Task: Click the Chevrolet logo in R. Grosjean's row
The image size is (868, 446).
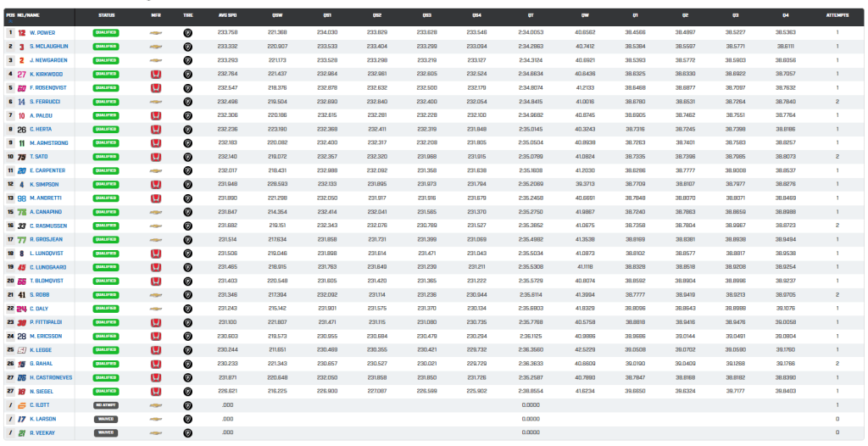Action: [x=156, y=240]
